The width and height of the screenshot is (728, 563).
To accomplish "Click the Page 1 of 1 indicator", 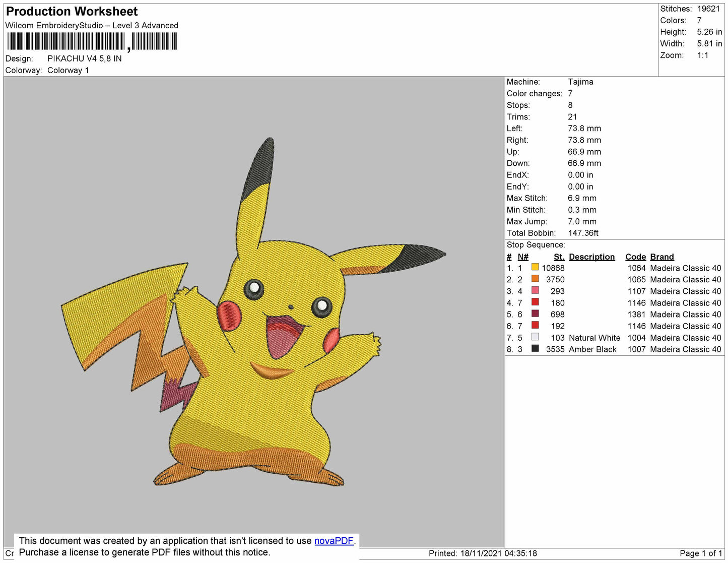I will (x=701, y=553).
